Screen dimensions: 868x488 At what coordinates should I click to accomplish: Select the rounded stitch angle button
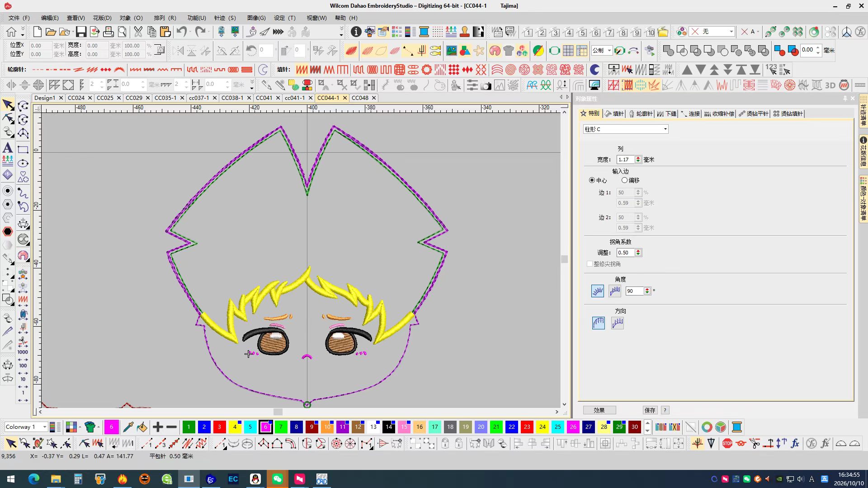[598, 291]
